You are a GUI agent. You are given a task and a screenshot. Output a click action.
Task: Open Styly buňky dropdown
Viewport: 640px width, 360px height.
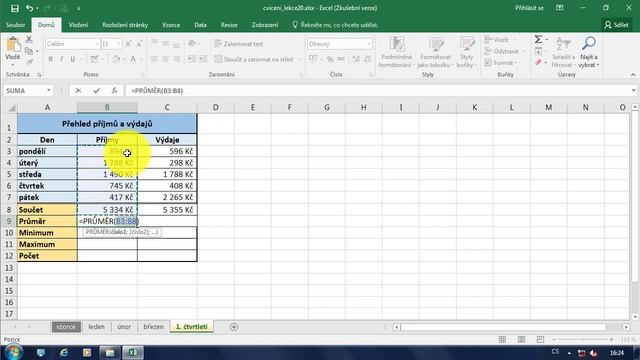point(467,52)
